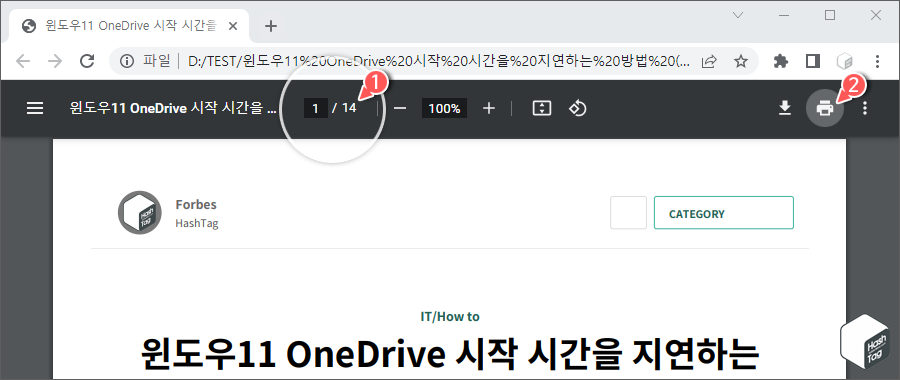Go forward in browser history
The image size is (900, 380).
[55, 61]
